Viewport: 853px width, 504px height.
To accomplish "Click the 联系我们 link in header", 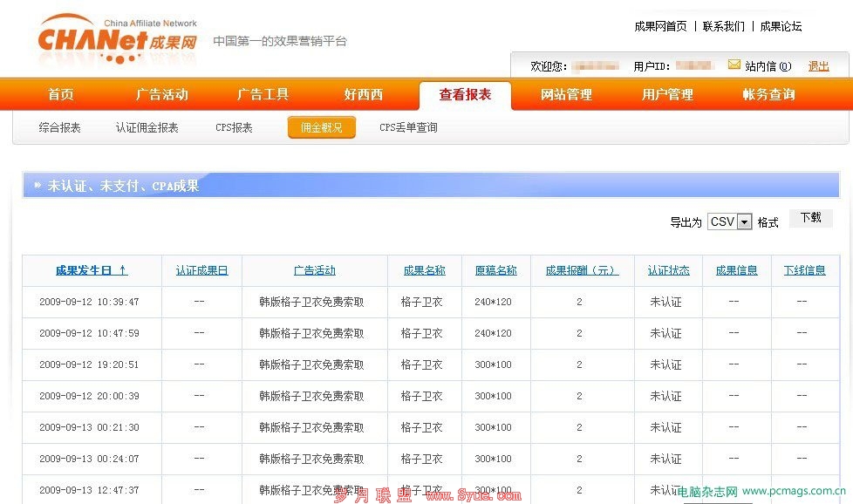I will point(724,26).
